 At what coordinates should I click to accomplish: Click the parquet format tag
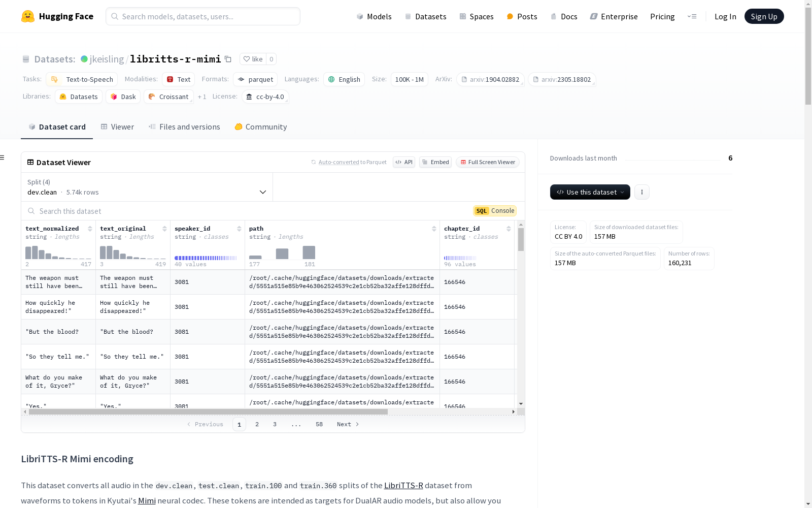pos(255,79)
